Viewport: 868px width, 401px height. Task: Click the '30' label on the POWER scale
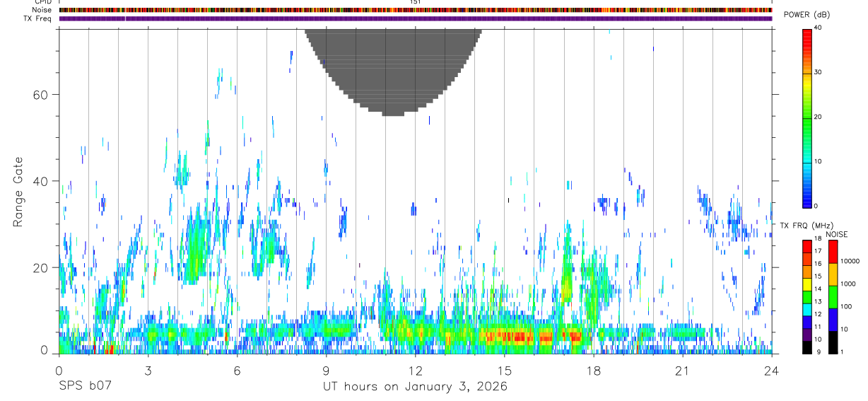click(x=819, y=73)
